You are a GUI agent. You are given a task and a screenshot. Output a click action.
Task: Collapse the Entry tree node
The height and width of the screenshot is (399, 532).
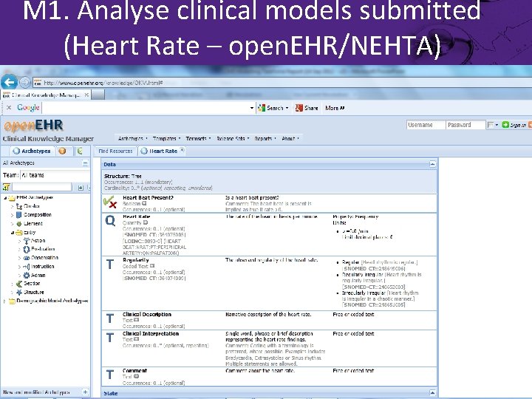coord(13,233)
